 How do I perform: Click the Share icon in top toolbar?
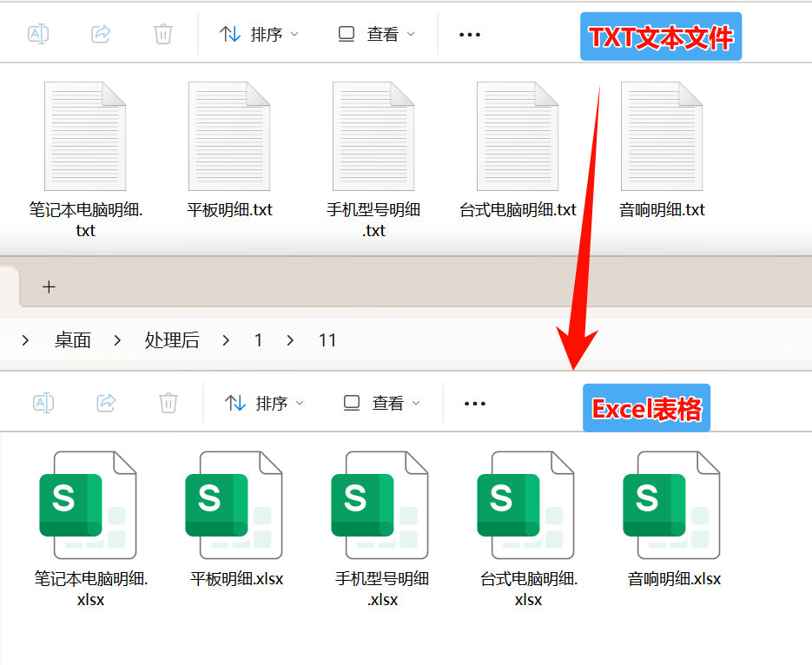click(x=101, y=34)
